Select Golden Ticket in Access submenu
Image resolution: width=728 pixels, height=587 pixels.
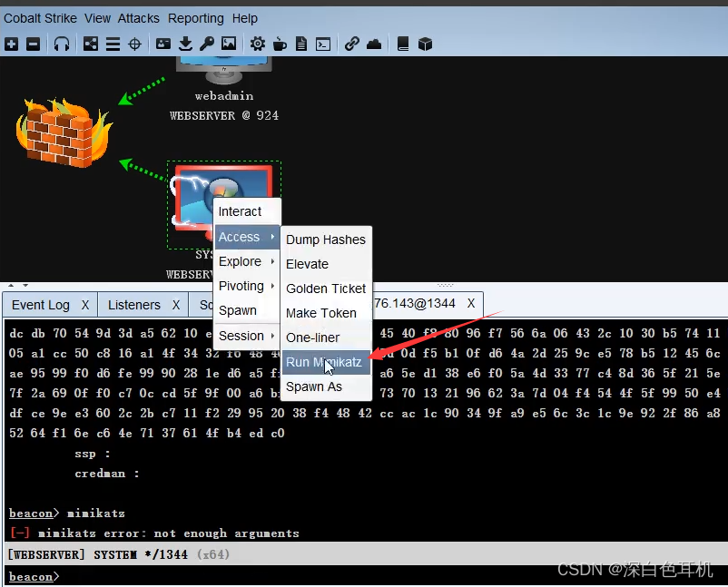[x=326, y=289]
